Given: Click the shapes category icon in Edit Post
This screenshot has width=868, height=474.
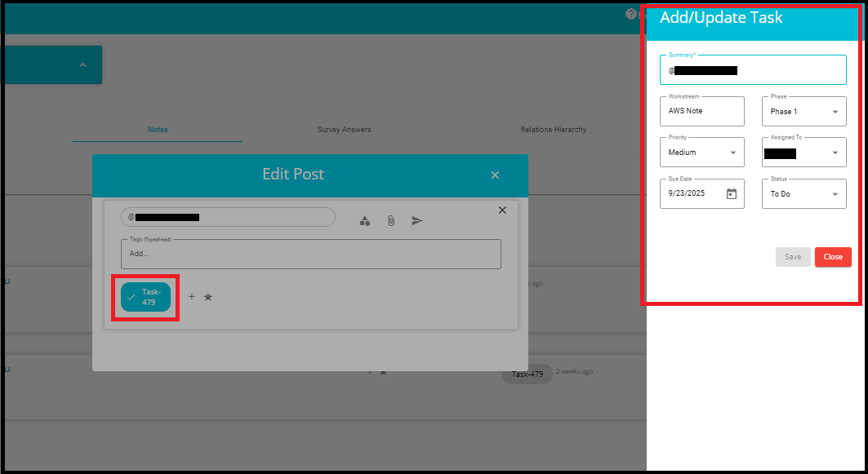Looking at the screenshot, I should point(365,220).
